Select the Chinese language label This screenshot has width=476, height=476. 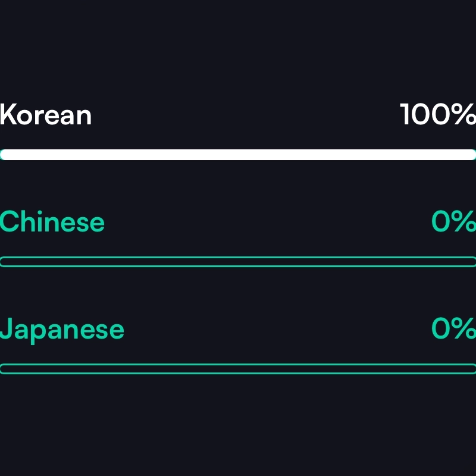coord(52,222)
